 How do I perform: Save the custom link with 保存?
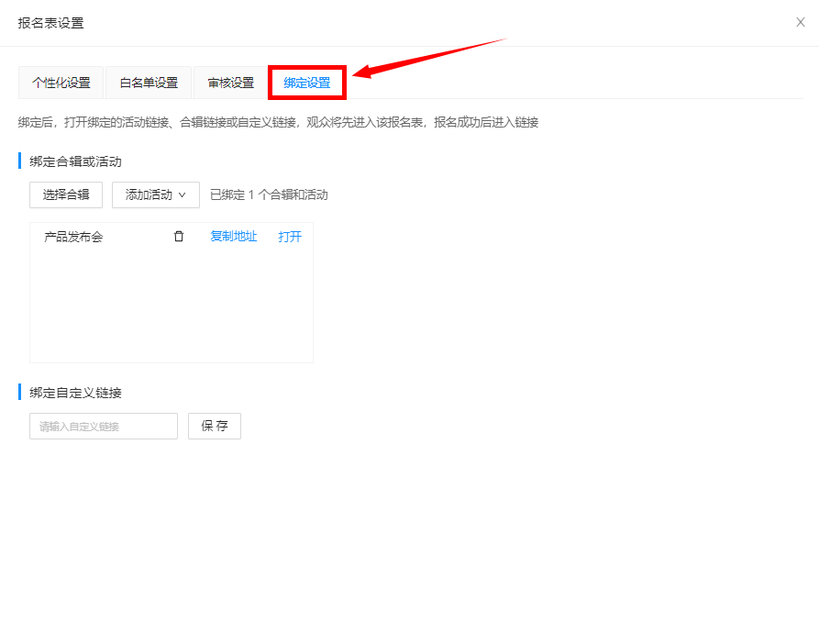(215, 427)
